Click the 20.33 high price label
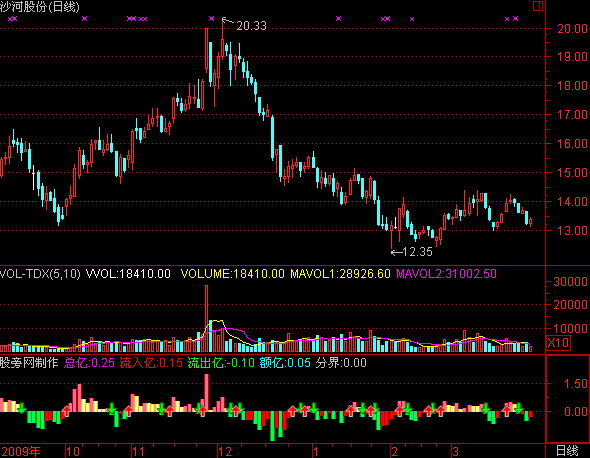The height and width of the screenshot is (458, 590). 251,26
